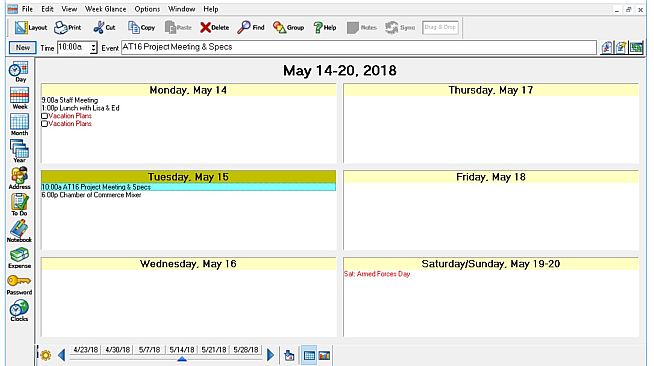Advance to later weeks with the right arrow
Screen dimensions: 654x366
[270, 355]
